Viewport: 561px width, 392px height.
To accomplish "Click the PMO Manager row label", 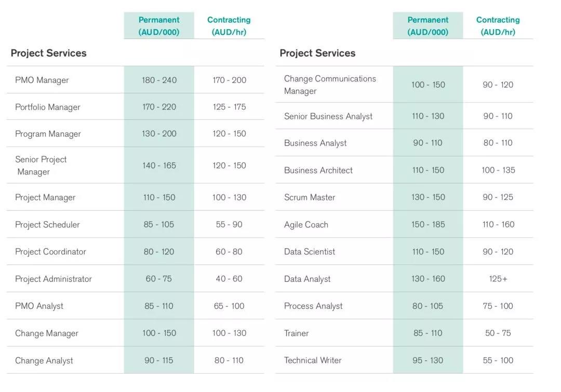I will (x=42, y=80).
